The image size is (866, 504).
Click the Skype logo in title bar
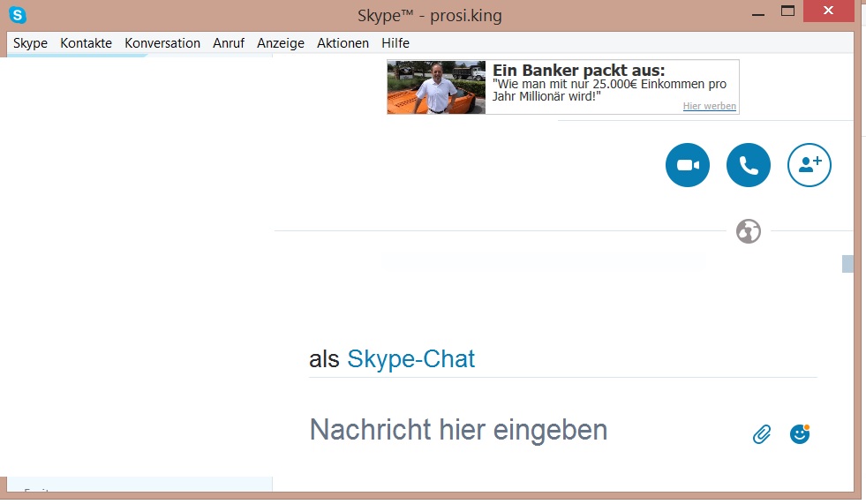coord(18,15)
